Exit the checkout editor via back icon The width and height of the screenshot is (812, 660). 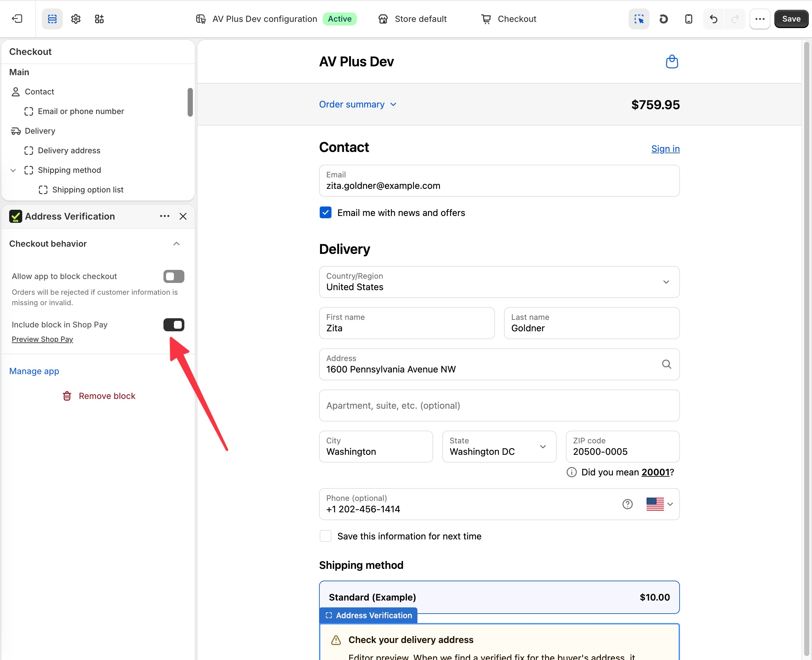[x=17, y=19]
